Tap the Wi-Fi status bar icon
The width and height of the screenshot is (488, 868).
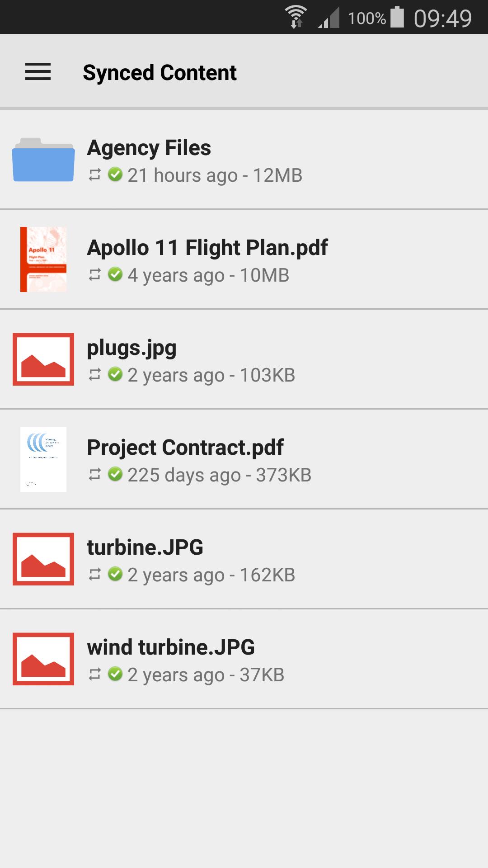pos(296,17)
